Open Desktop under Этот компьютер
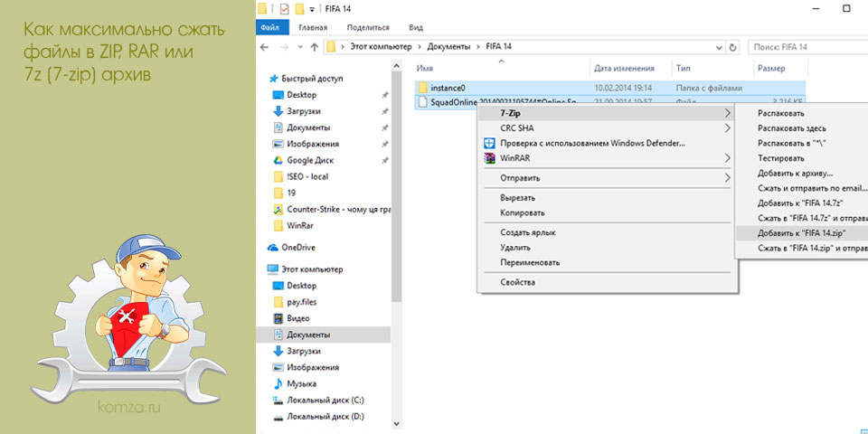The width and height of the screenshot is (868, 434). [301, 286]
